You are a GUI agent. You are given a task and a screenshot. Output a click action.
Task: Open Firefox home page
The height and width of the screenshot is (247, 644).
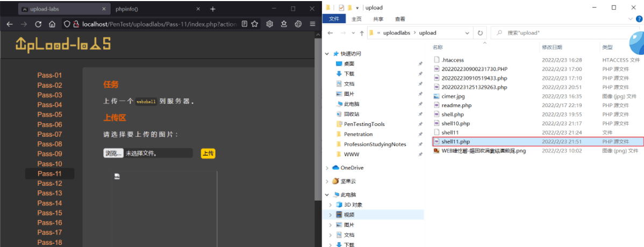point(52,24)
